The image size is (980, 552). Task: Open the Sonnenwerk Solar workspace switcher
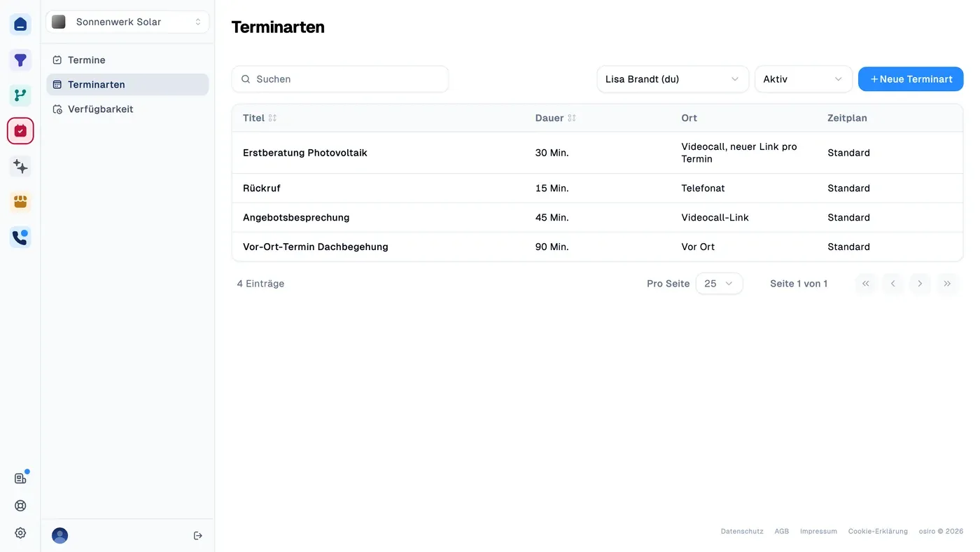click(127, 22)
